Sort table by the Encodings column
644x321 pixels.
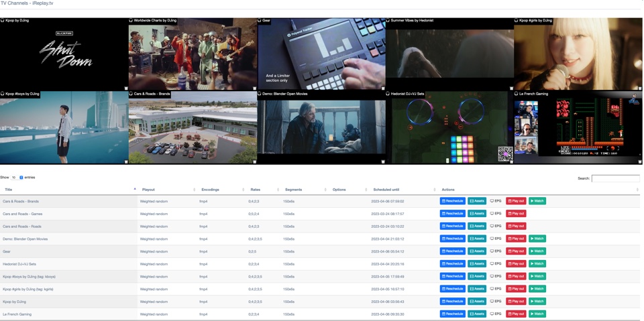click(x=221, y=190)
